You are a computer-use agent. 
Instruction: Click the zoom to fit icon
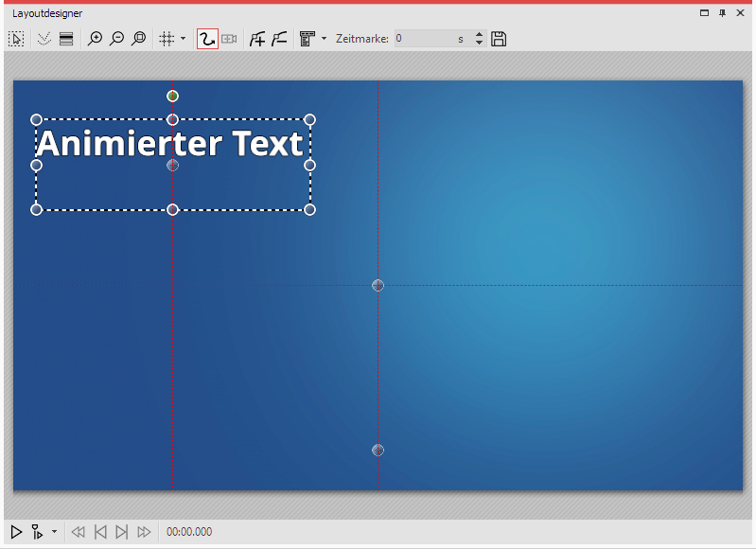[x=138, y=39]
